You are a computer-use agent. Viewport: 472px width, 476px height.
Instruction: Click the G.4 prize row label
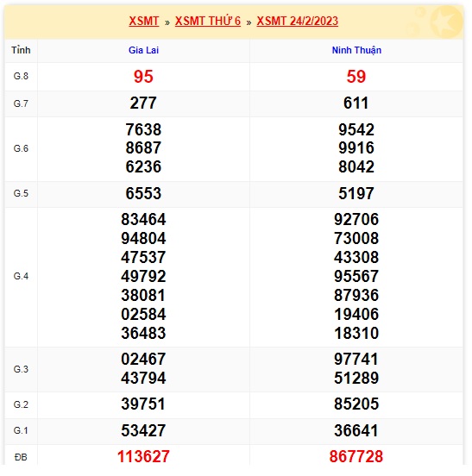click(x=21, y=276)
